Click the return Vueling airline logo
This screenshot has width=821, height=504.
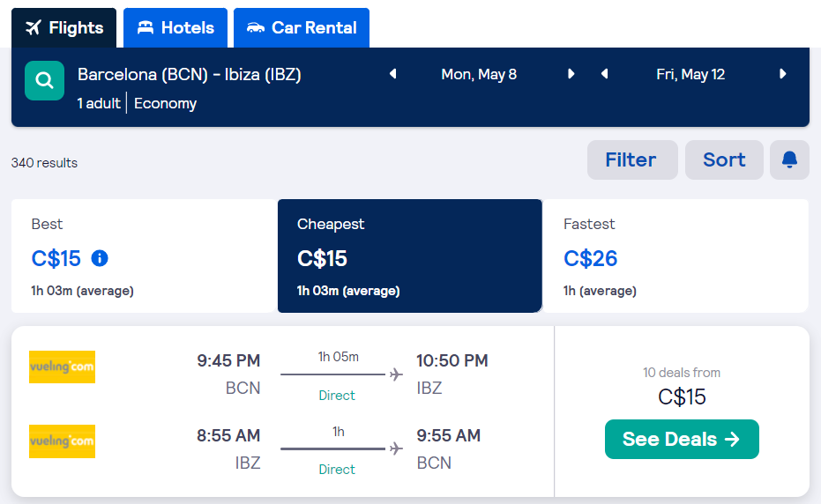(62, 441)
